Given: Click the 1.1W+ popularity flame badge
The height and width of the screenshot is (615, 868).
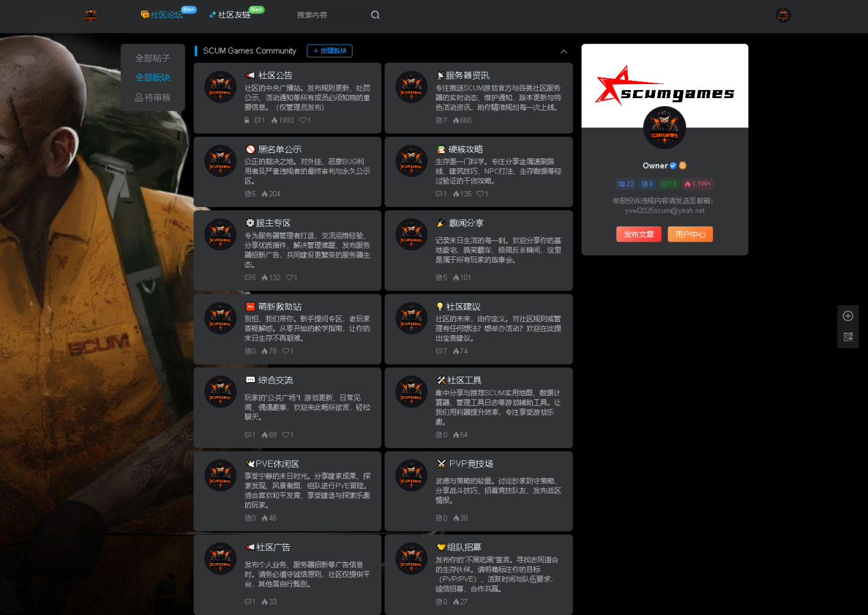Looking at the screenshot, I should [698, 184].
